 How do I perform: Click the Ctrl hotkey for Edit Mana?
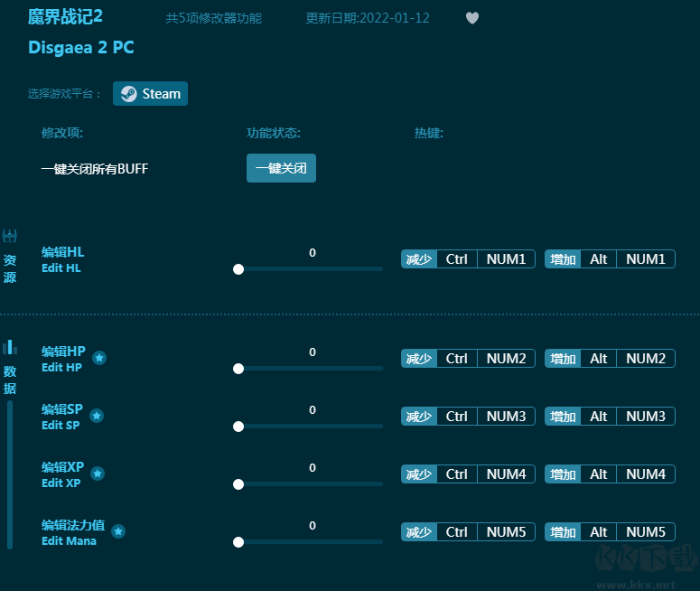click(x=456, y=532)
